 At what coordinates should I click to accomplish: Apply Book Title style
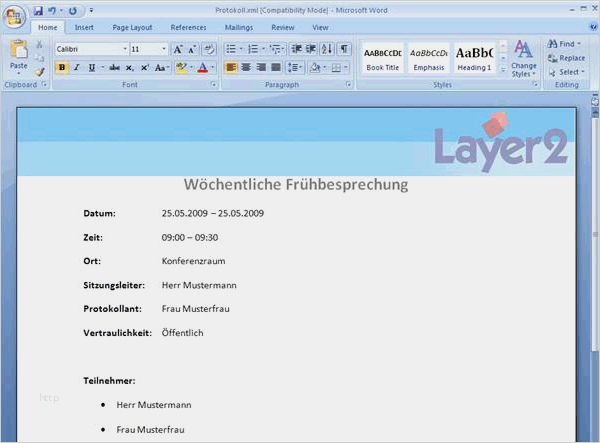[x=383, y=59]
